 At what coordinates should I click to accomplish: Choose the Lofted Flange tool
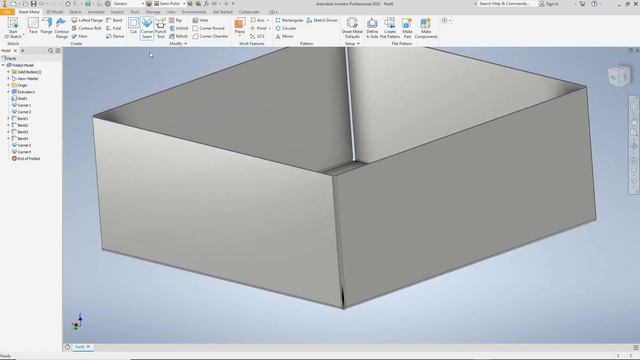pyautogui.click(x=87, y=20)
